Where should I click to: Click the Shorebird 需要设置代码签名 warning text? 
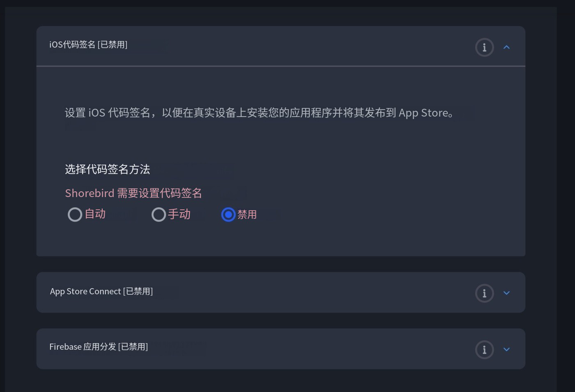pyautogui.click(x=133, y=193)
